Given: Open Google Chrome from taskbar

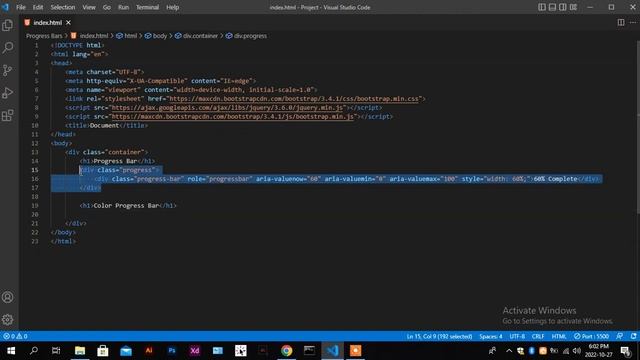Looking at the screenshot, I should [287, 351].
